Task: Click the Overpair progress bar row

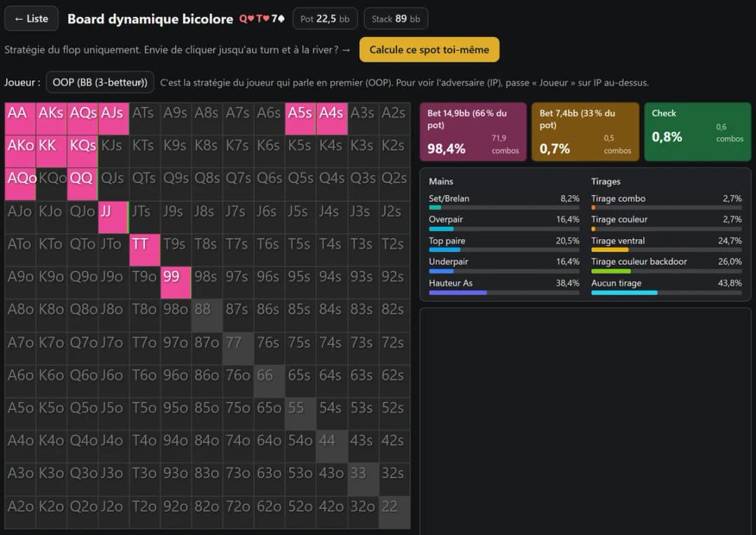Action: pos(504,223)
